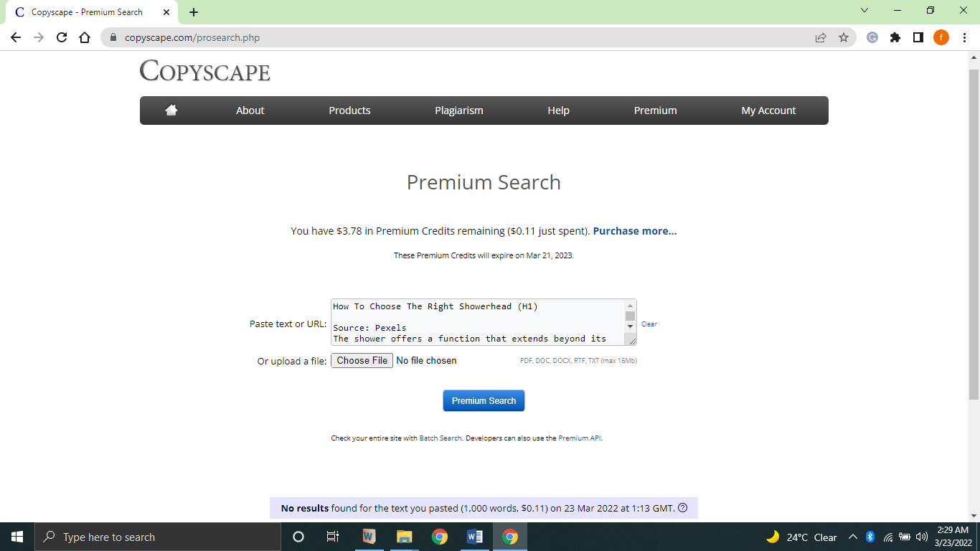Screen dimensions: 980x551
Task: Expand the tab search chevron in title bar
Action: (864, 11)
